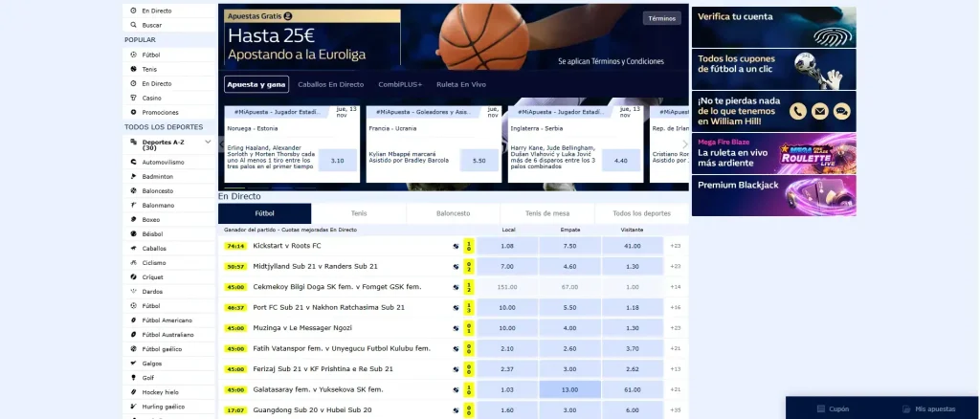Click the Términos button on the banner
Image resolution: width=980 pixels, height=419 pixels.
pyautogui.click(x=662, y=19)
